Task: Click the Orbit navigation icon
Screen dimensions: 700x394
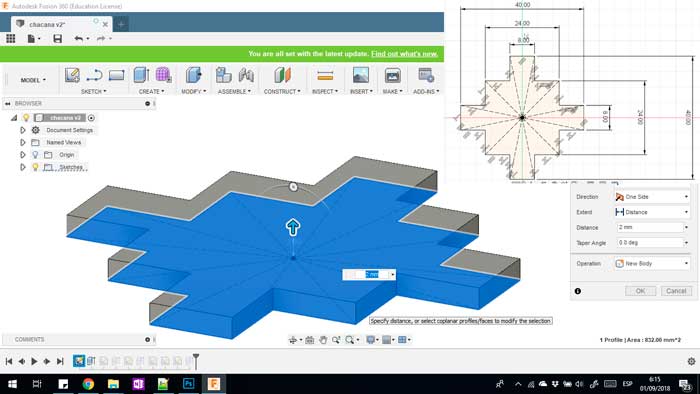Action: (x=293, y=340)
